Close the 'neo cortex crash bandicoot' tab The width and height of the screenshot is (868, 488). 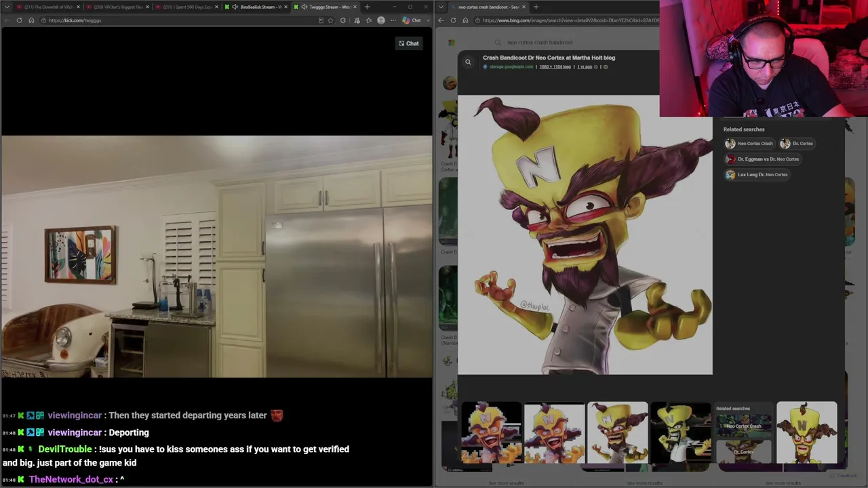coord(524,7)
